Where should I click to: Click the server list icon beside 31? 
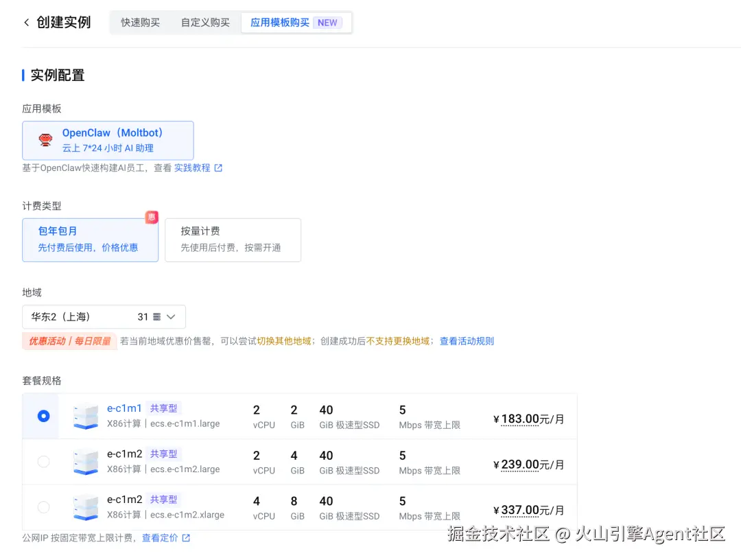pos(157,316)
